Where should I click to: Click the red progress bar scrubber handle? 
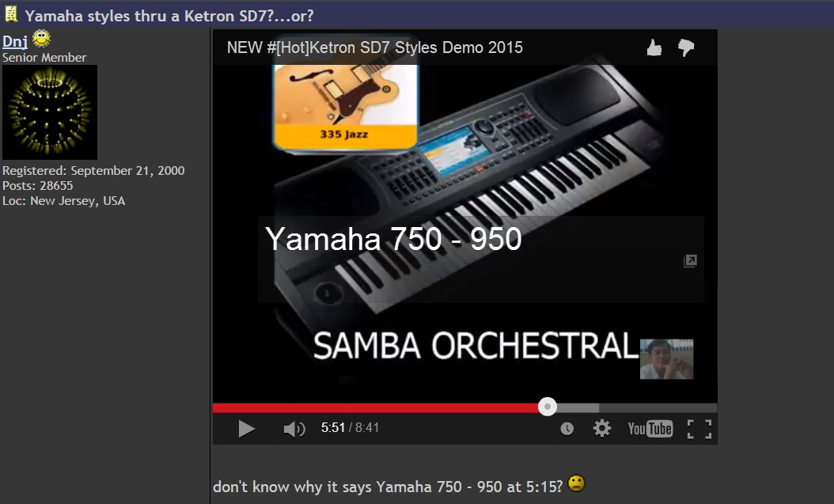tap(548, 407)
